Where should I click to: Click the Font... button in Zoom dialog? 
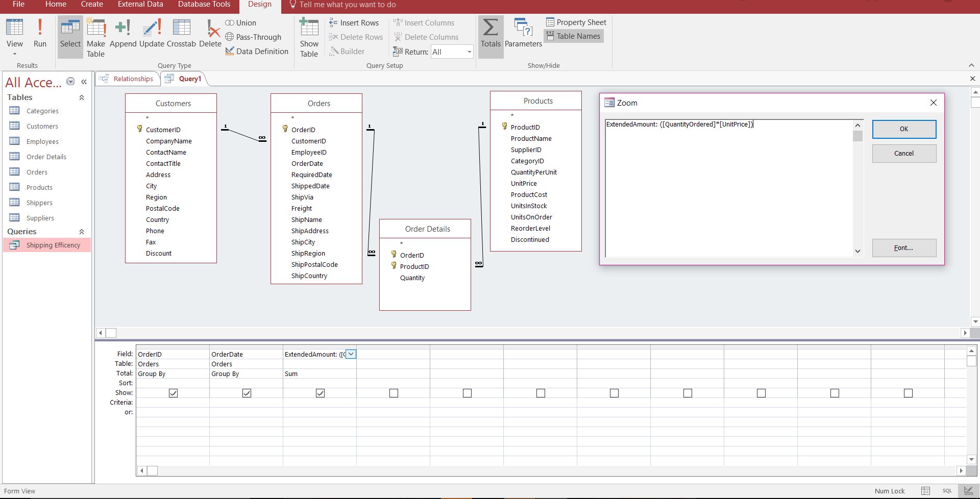(x=903, y=248)
